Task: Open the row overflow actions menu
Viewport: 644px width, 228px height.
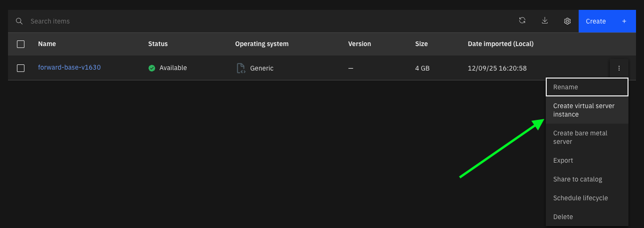Action: (x=619, y=68)
